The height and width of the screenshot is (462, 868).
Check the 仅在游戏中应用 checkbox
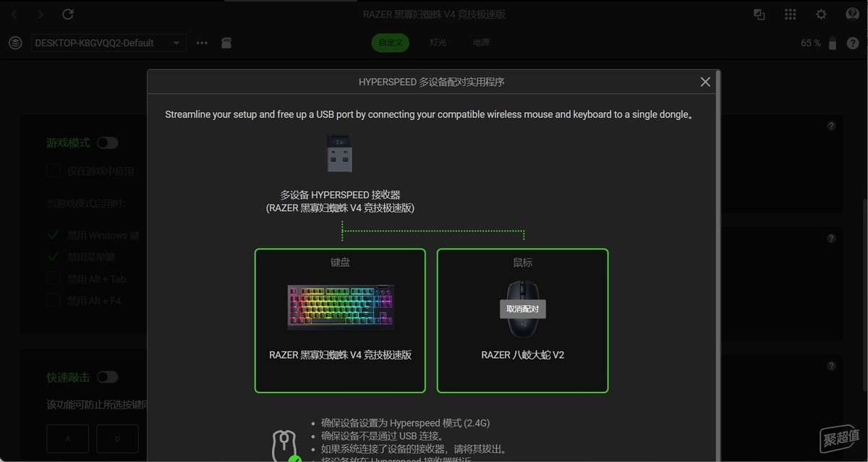point(53,171)
